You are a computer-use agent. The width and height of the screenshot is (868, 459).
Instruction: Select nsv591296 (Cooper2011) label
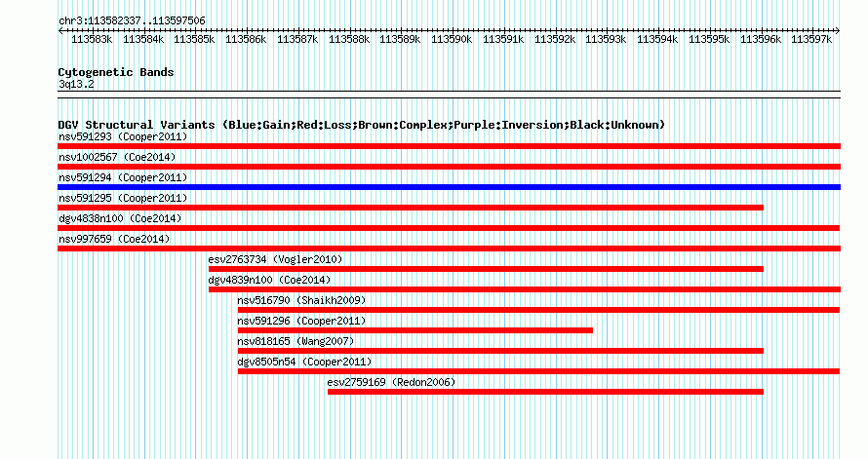point(301,321)
